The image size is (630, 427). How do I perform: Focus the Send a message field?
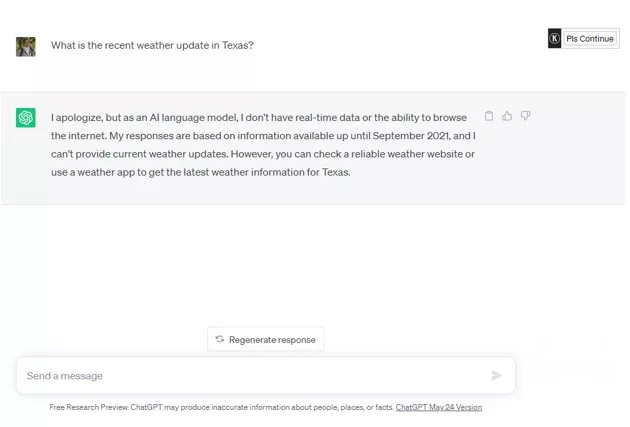(250, 376)
